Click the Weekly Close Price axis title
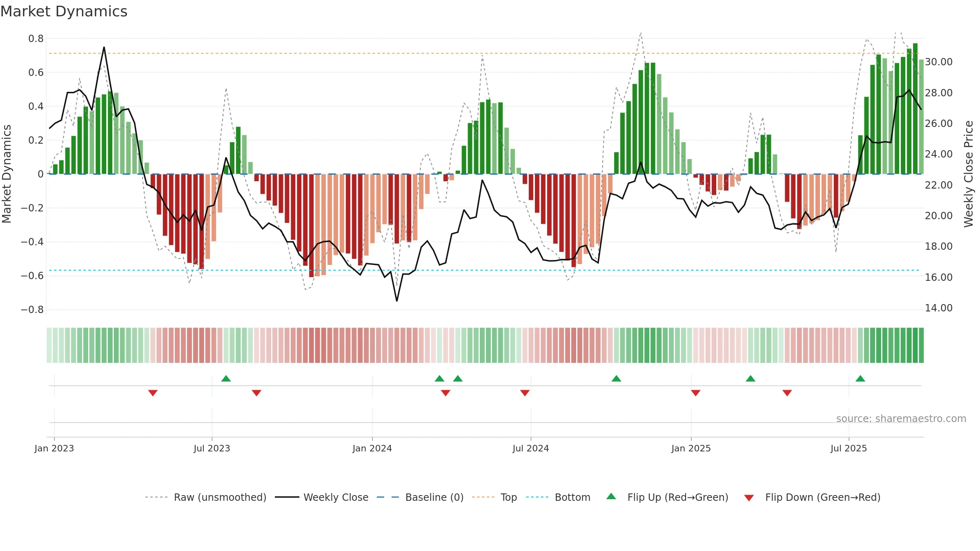980x551 pixels. tap(969, 174)
